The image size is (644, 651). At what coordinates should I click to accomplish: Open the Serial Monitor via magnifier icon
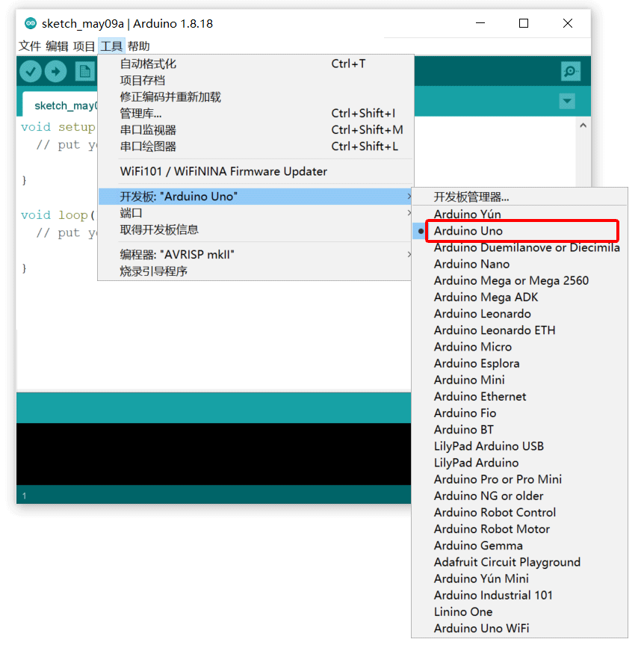(570, 71)
